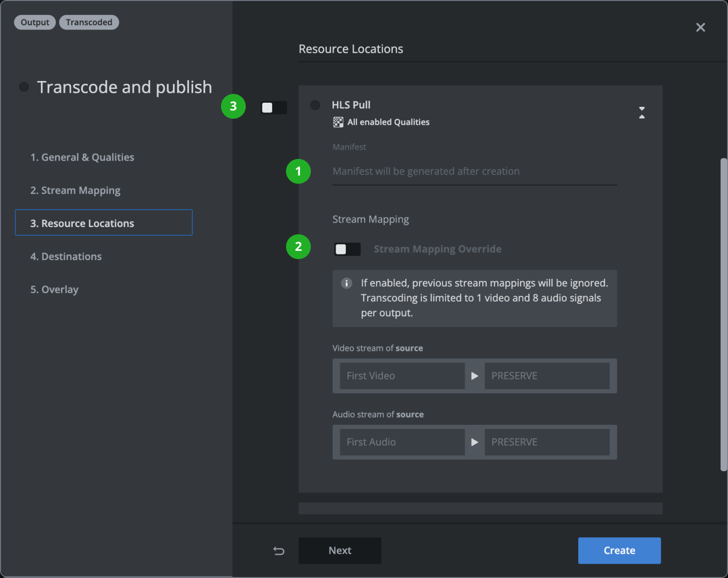Switch to the Destinations step

coord(66,256)
